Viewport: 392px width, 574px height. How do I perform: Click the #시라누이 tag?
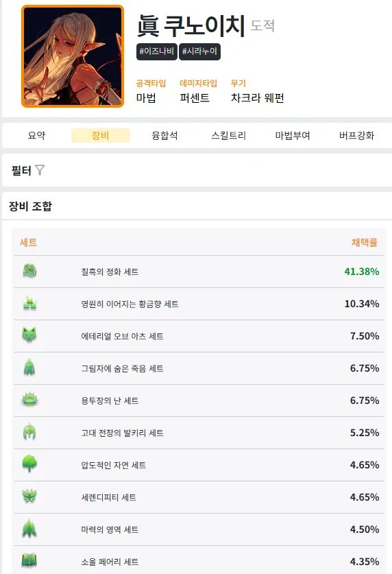pos(199,51)
